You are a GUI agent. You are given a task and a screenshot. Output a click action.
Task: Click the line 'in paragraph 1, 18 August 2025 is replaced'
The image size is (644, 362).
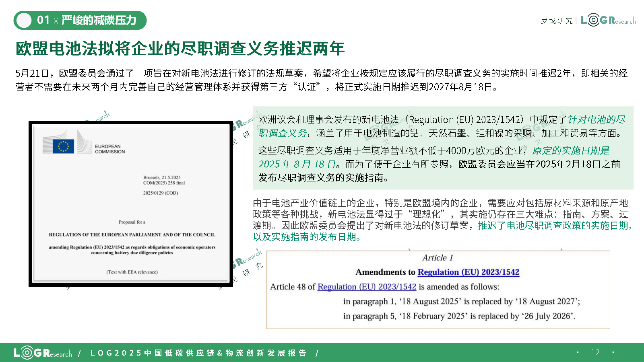(x=462, y=302)
